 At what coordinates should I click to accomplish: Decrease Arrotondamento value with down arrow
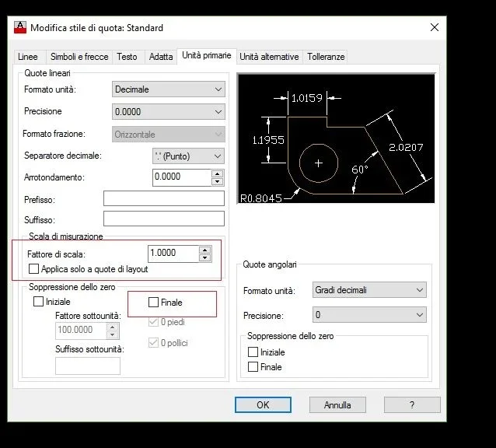[x=218, y=181]
